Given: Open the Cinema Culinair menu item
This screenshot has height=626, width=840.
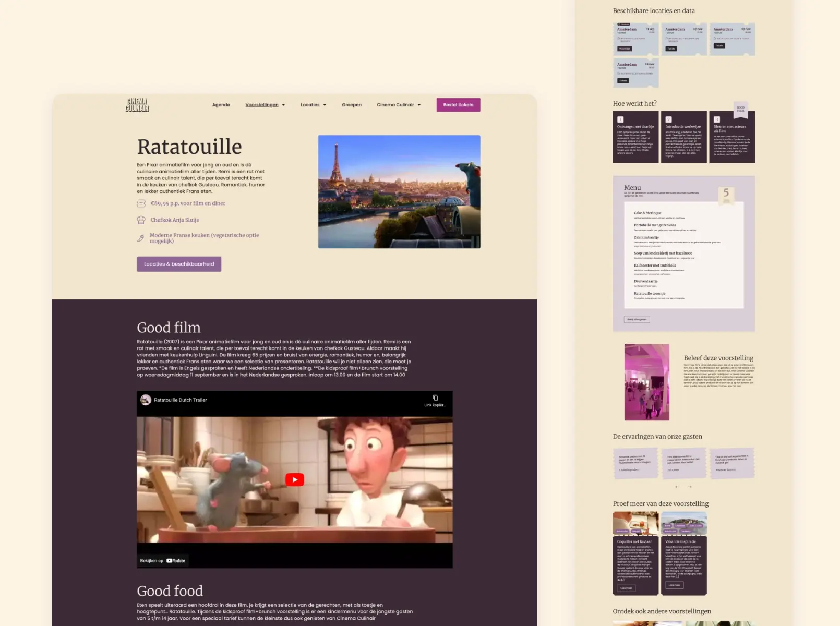Looking at the screenshot, I should [x=395, y=105].
